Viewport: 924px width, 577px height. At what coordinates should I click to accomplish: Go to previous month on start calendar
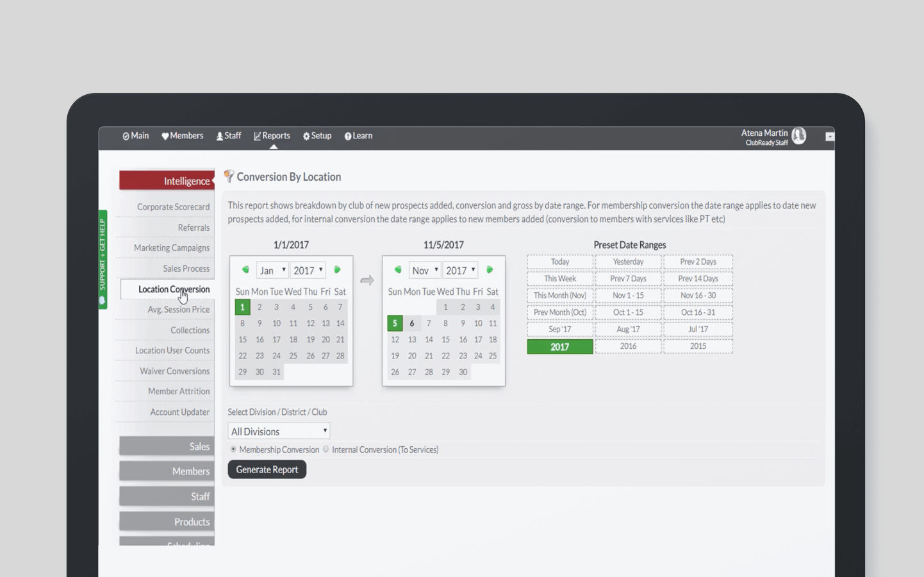[x=245, y=270]
